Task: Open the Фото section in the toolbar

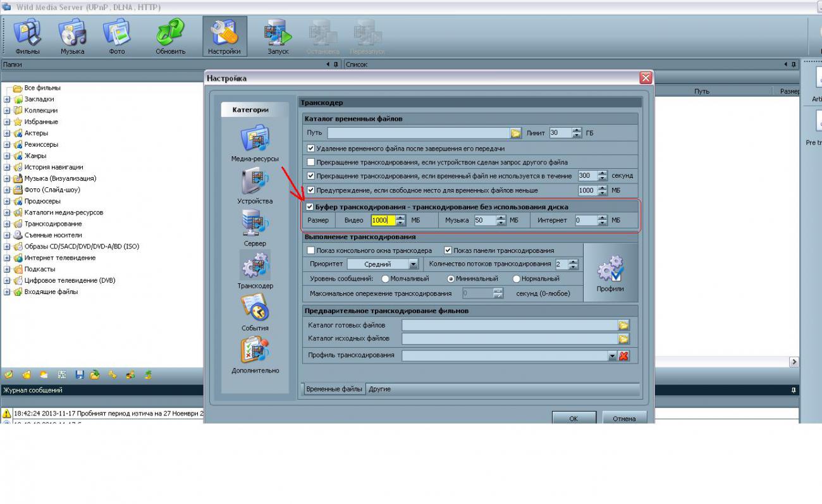Action: [x=117, y=37]
